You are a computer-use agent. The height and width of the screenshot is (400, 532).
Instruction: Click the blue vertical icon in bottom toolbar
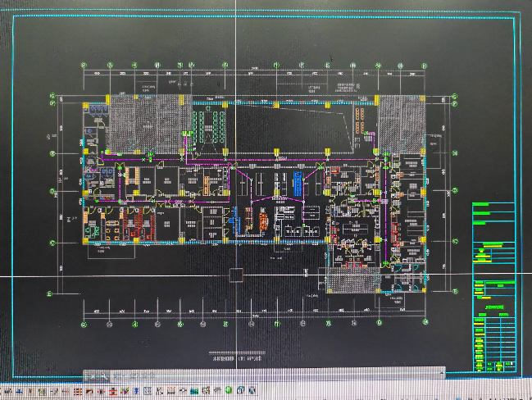(137, 390)
